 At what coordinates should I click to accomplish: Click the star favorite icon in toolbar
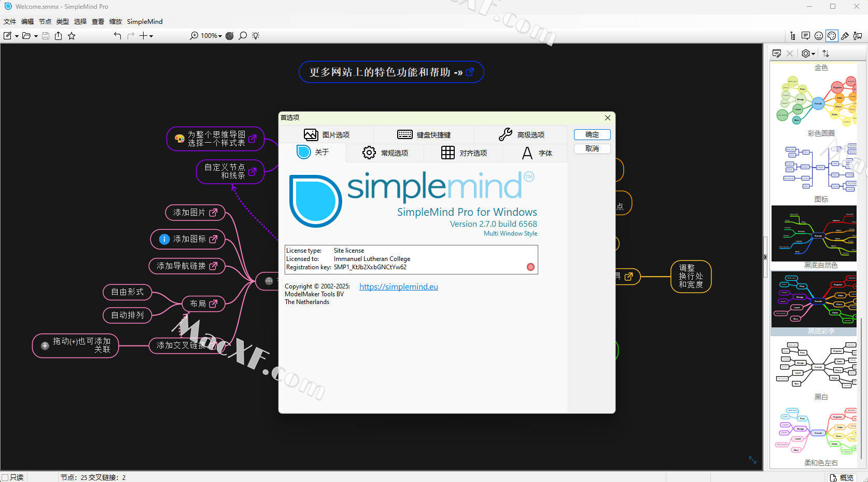tap(72, 36)
